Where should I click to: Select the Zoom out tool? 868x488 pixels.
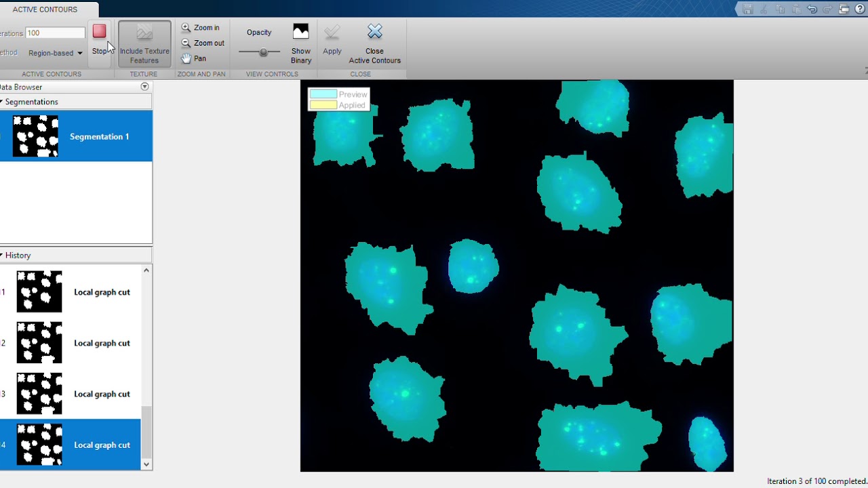pyautogui.click(x=203, y=43)
